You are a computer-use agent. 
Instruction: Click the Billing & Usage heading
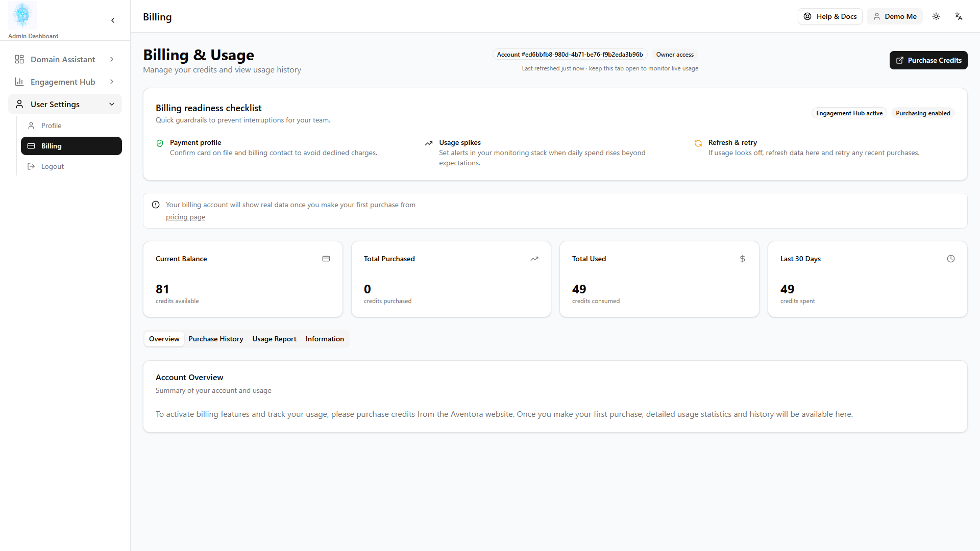pyautogui.click(x=199, y=55)
